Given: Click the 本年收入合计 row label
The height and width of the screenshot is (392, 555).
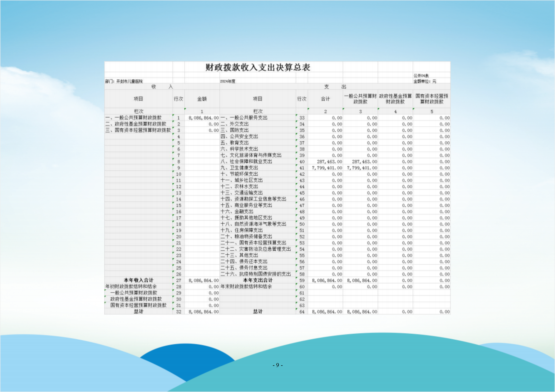Looking at the screenshot, I should point(138,280).
